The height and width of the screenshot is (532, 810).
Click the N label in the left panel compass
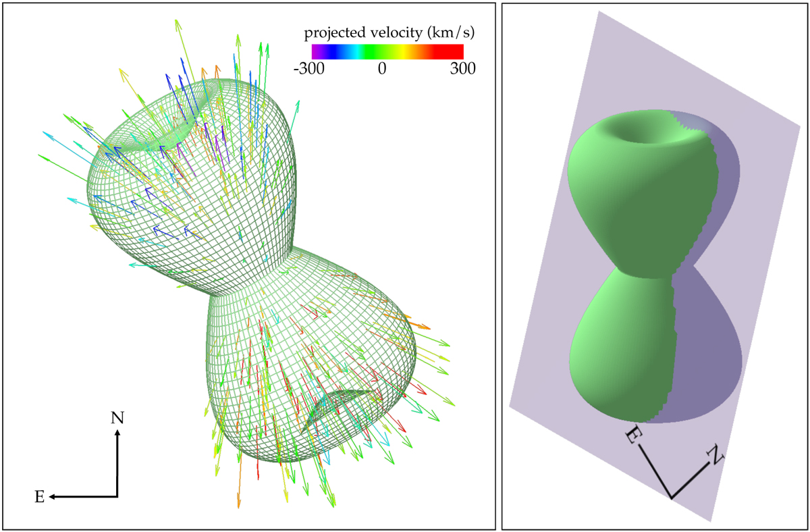click(117, 418)
